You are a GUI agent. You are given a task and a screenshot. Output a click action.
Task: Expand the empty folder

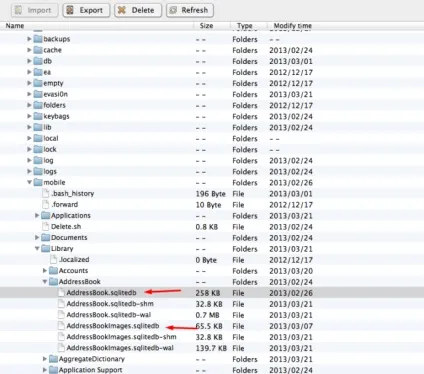tap(29, 83)
